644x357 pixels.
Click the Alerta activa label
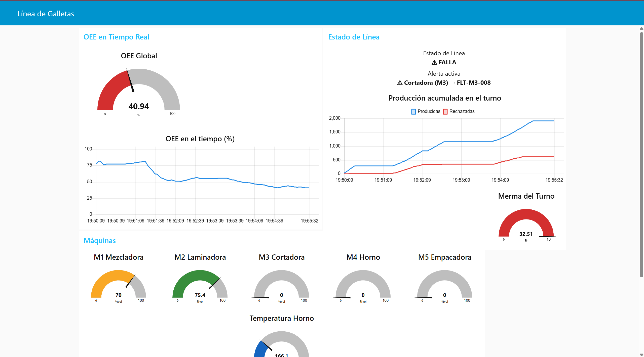(x=444, y=74)
